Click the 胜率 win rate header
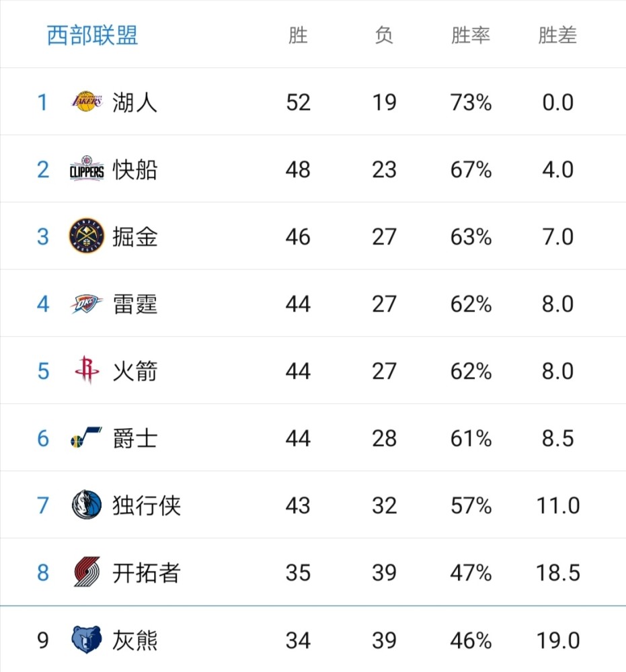The width and height of the screenshot is (626, 672). click(471, 35)
